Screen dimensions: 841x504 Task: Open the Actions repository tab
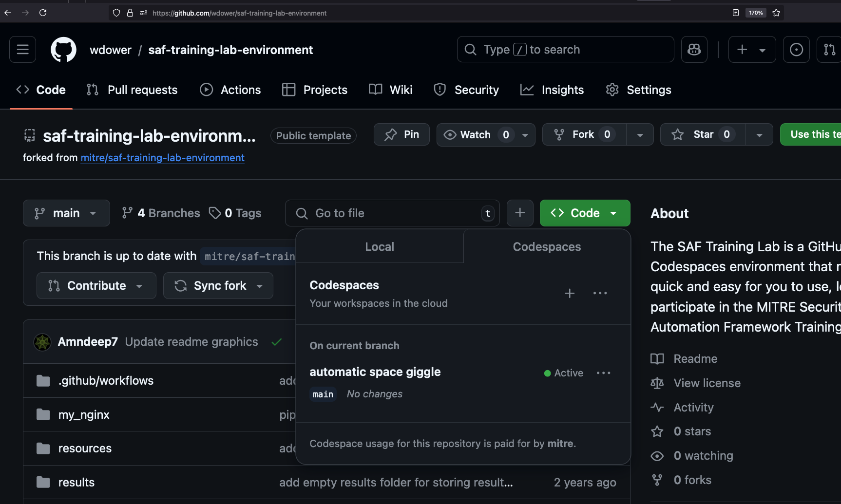230,90
